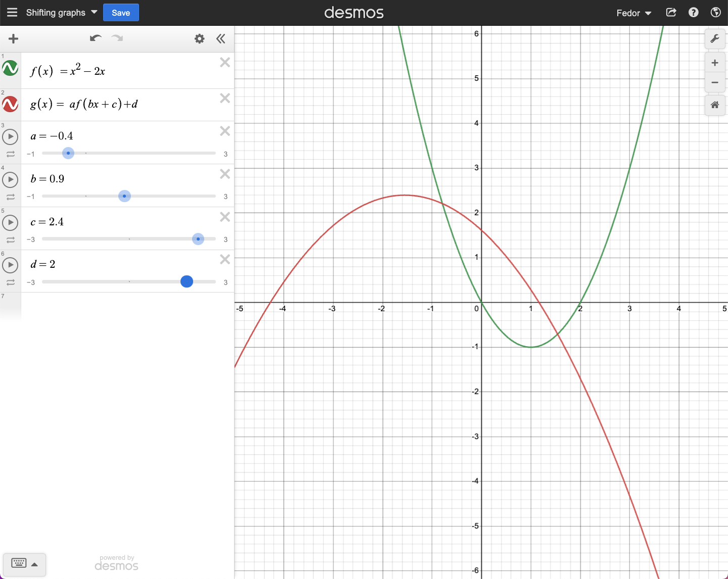This screenshot has height=579, width=728.
Task: Expand the add item plus menu
Action: coord(14,39)
